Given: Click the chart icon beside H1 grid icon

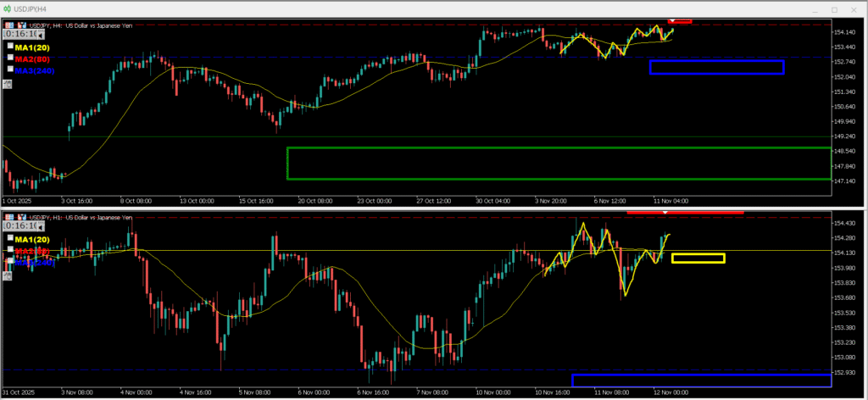Looking at the screenshot, I should [x=20, y=218].
